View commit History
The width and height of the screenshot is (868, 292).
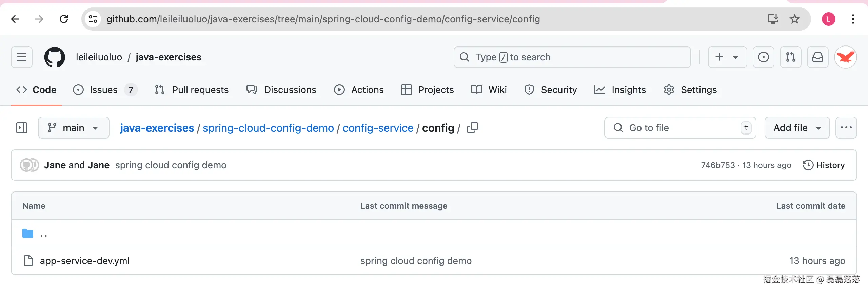pyautogui.click(x=824, y=165)
